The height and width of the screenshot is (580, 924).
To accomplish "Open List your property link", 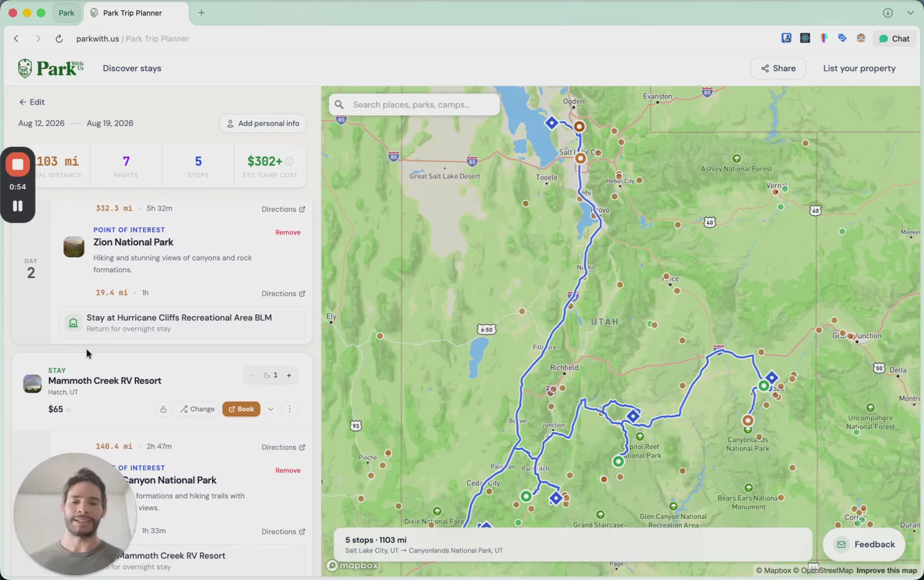I will coord(859,68).
